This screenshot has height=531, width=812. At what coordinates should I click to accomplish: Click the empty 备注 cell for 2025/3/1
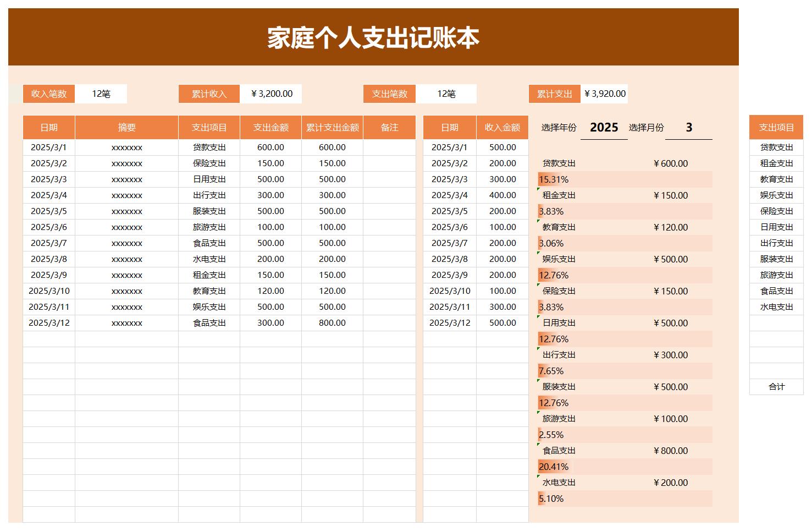390,147
